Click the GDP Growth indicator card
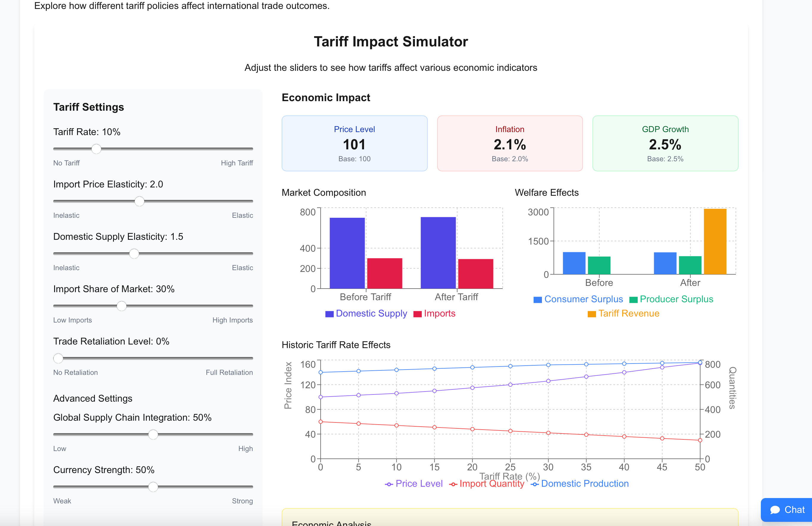 (665, 143)
